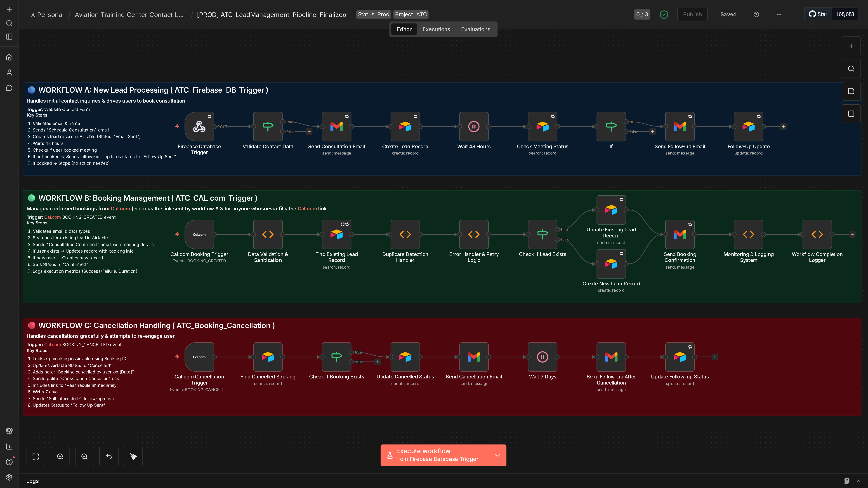Viewport: 868px width, 488px height.
Task: Select the Error Handler & Retry Logic node
Action: coord(474,235)
